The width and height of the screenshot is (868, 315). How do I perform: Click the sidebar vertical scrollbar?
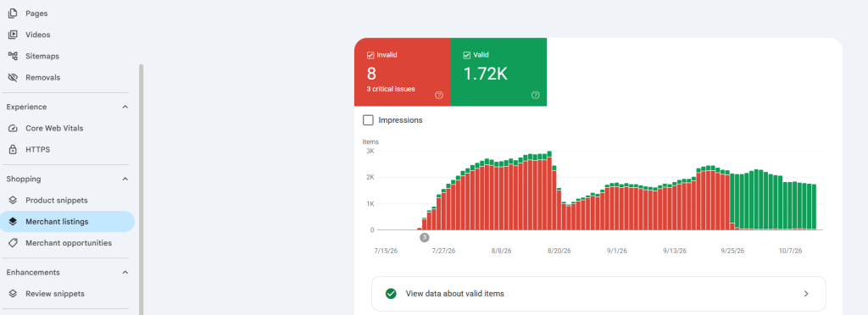coord(142,190)
